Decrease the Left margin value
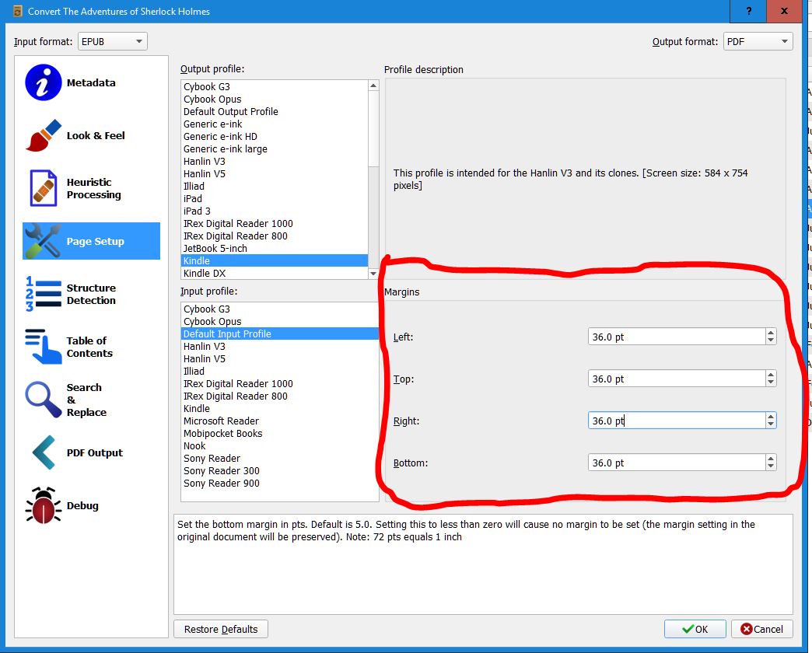 [771, 341]
